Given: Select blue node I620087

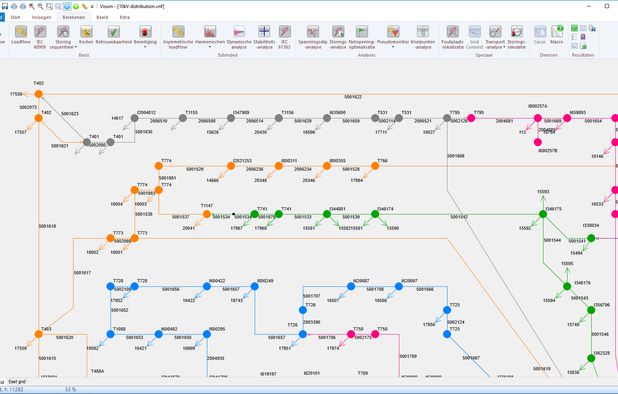Looking at the screenshot, I should coord(351,286).
